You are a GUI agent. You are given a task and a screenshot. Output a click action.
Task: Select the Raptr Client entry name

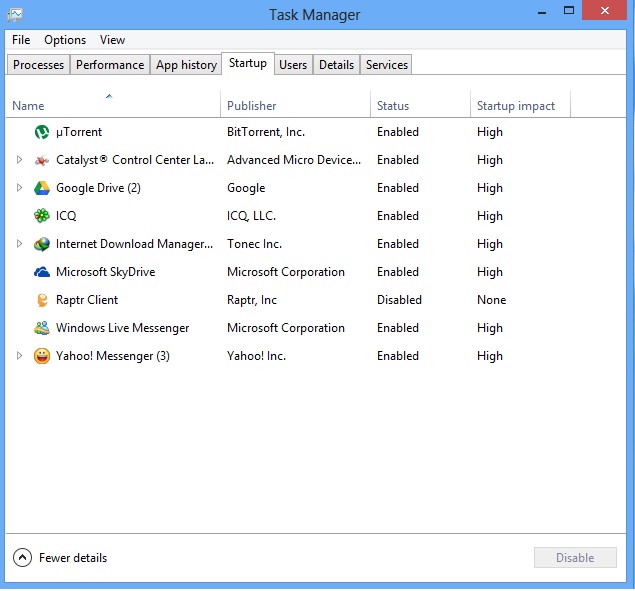(87, 300)
